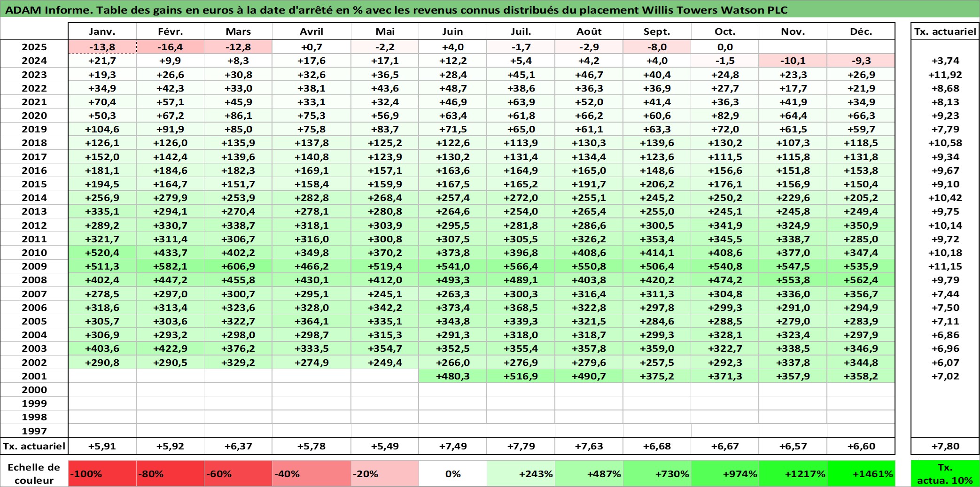This screenshot has height=487, width=980.
Task: Select the +86,1 cell for March 2020
Action: pos(238,116)
